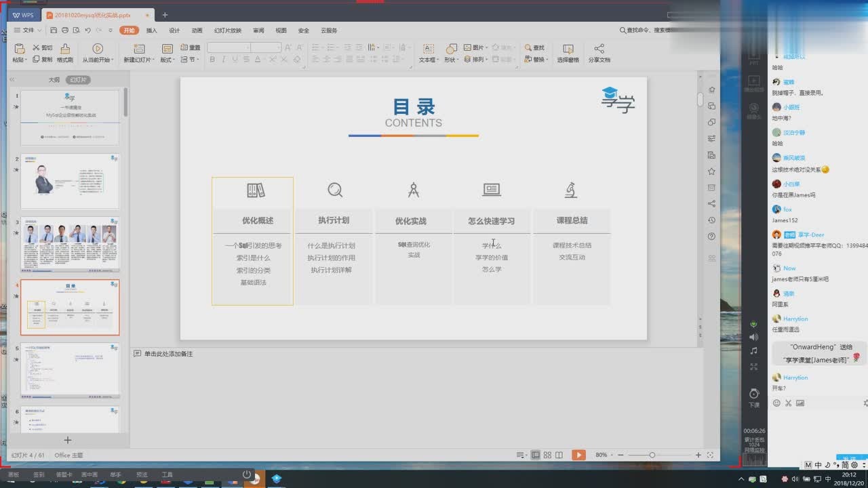Switch panel to Outline (大纲) view
This screenshot has width=868, height=488.
(54, 80)
